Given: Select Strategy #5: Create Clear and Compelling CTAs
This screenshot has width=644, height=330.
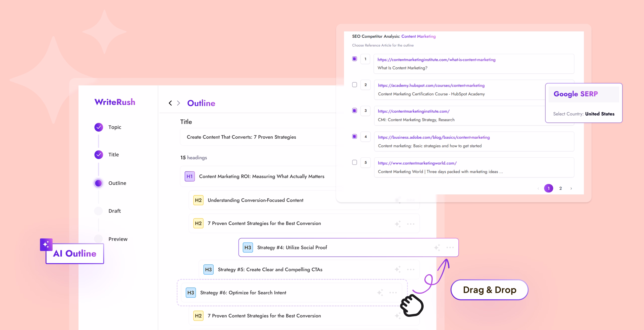Looking at the screenshot, I should [309, 270].
